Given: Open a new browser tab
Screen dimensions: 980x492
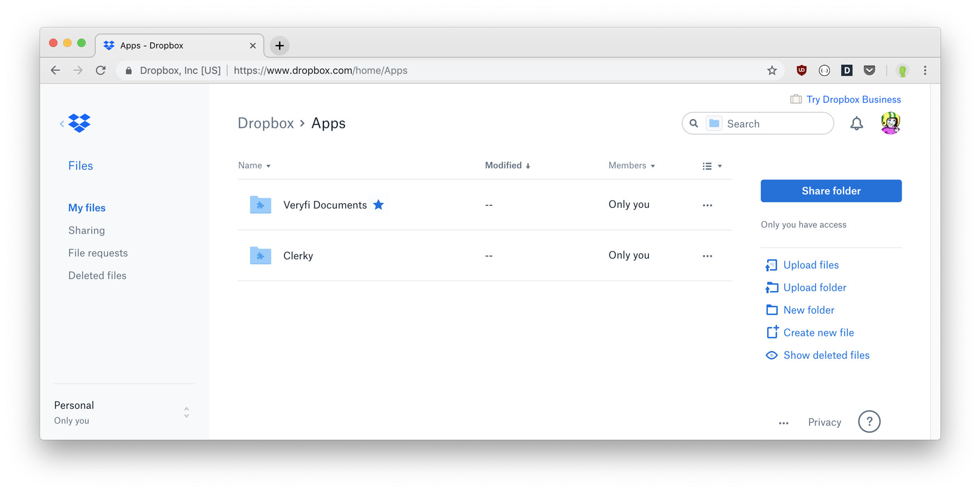Looking at the screenshot, I should point(279,46).
